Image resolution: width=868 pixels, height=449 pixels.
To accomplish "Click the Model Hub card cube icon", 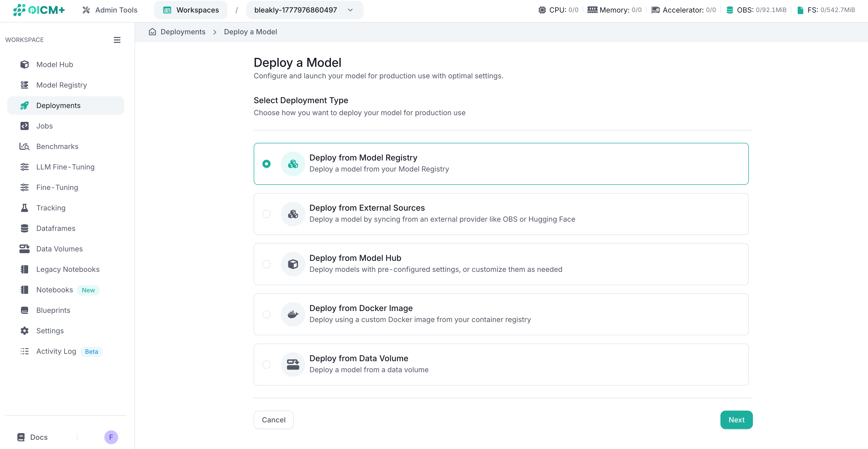I will click(293, 264).
